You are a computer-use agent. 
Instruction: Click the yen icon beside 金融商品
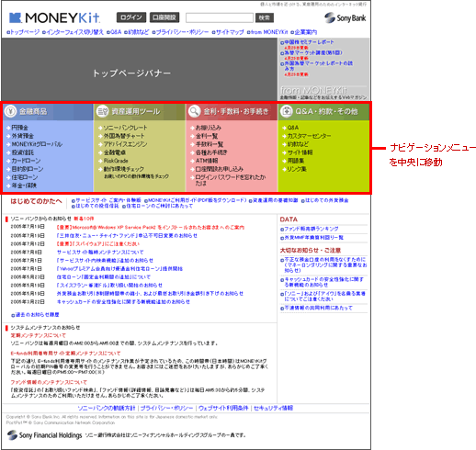[10, 111]
